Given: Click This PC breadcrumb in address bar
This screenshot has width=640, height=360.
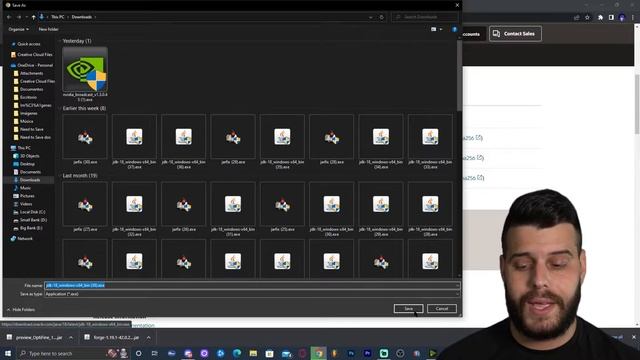Looking at the screenshot, I should tap(58, 17).
